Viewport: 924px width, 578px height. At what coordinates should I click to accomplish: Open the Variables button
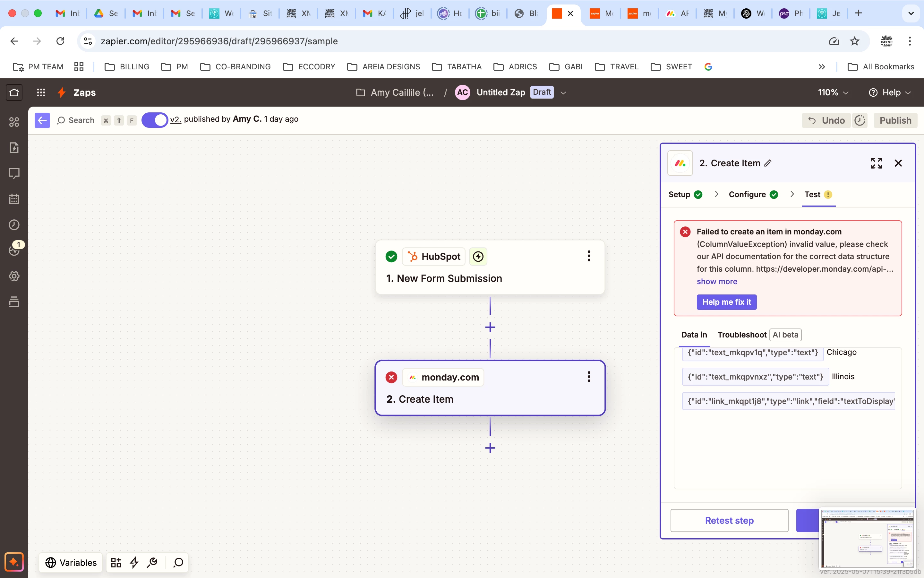coord(71,562)
